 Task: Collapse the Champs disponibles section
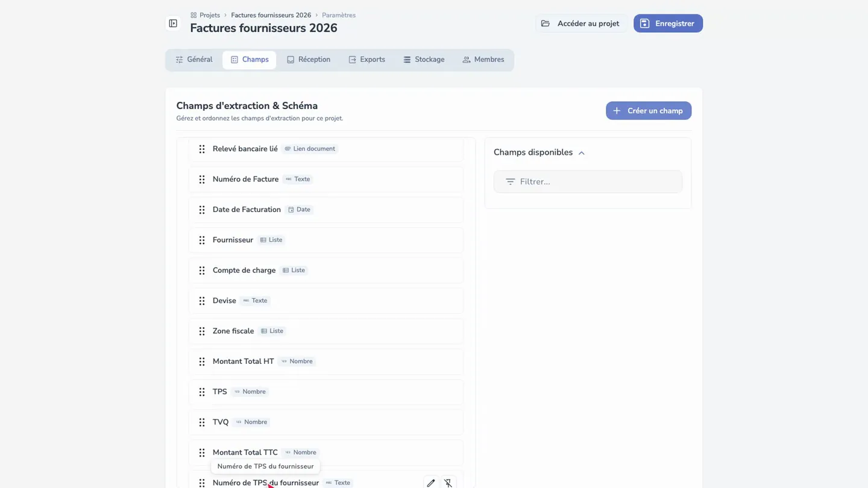click(581, 153)
